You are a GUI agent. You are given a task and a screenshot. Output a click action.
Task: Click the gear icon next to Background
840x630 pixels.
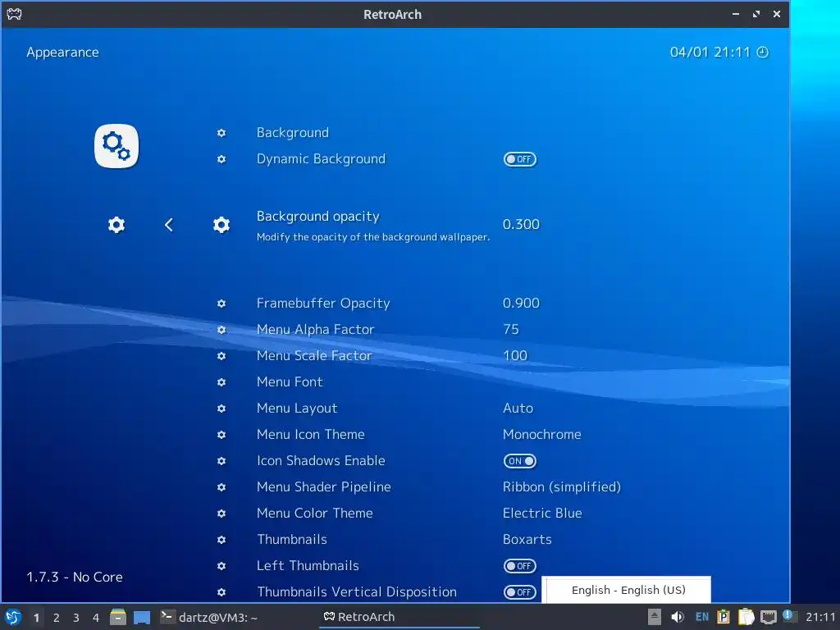tap(221, 133)
